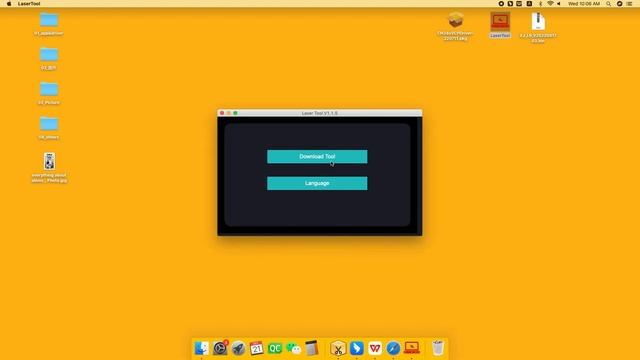The image size is (640, 360).
Task: Open the LaserTool menu in the menu bar
Action: [29, 4]
